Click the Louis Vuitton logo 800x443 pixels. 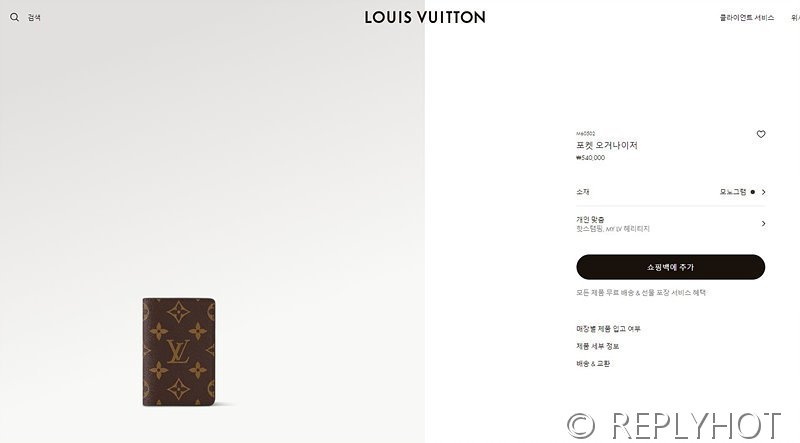coord(424,17)
